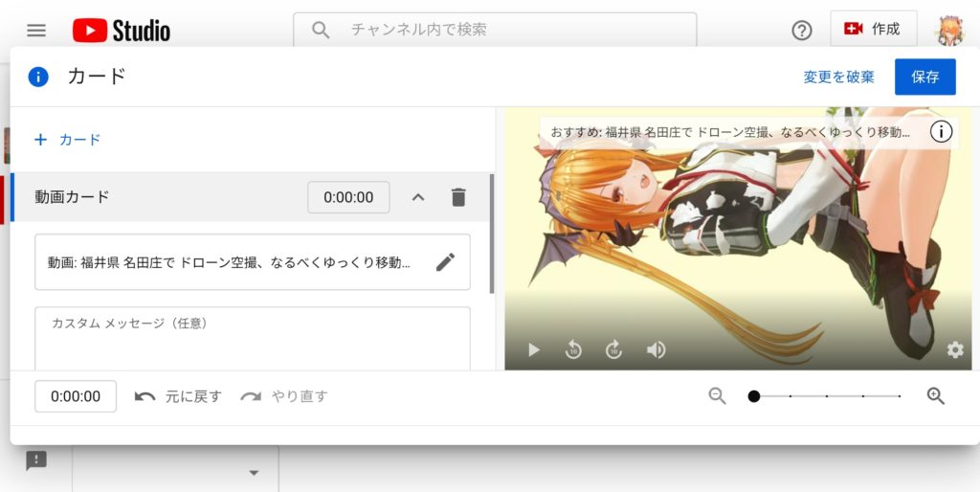This screenshot has height=492, width=980.
Task: Click the timeline zoom slider handle
Action: pyautogui.click(x=754, y=396)
